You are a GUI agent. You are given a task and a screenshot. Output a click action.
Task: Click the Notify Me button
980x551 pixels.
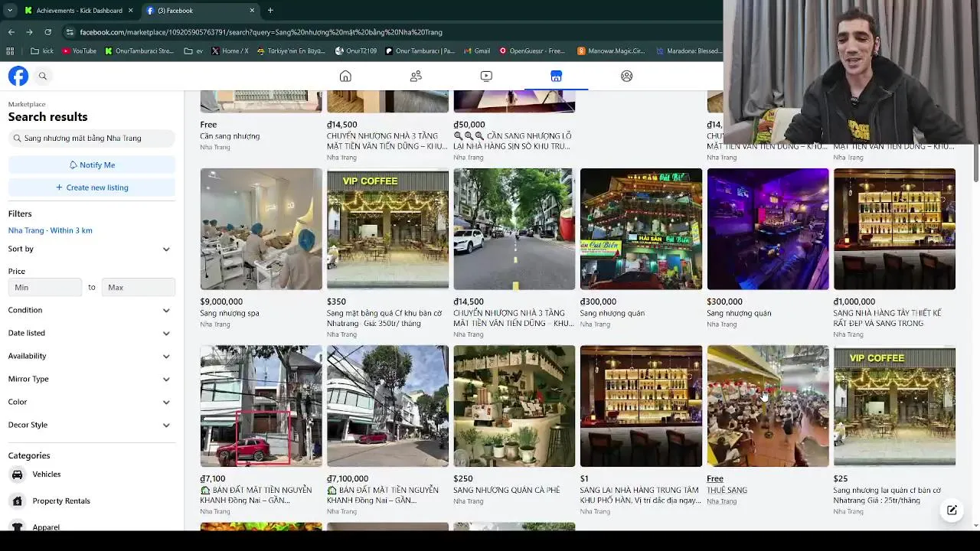click(92, 165)
